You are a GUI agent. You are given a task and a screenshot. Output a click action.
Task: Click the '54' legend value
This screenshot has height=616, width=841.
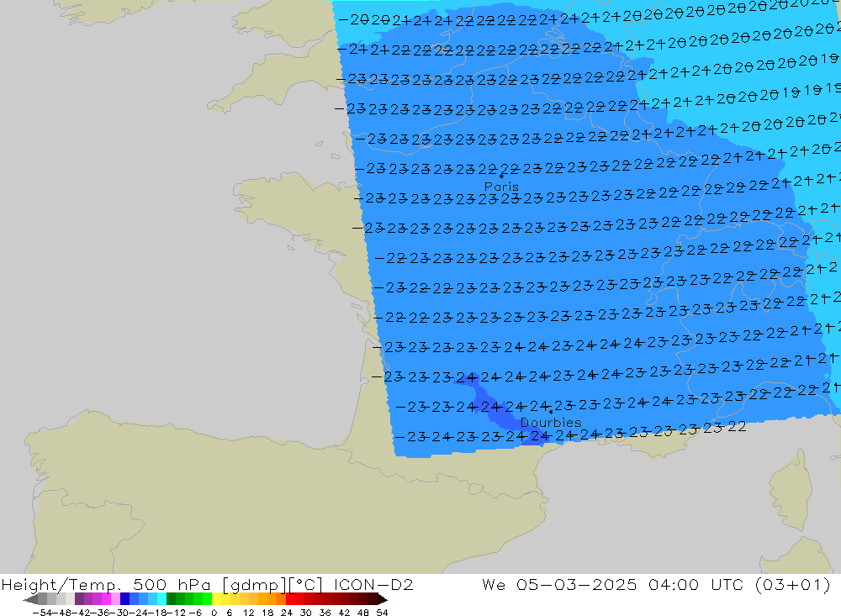382,613
